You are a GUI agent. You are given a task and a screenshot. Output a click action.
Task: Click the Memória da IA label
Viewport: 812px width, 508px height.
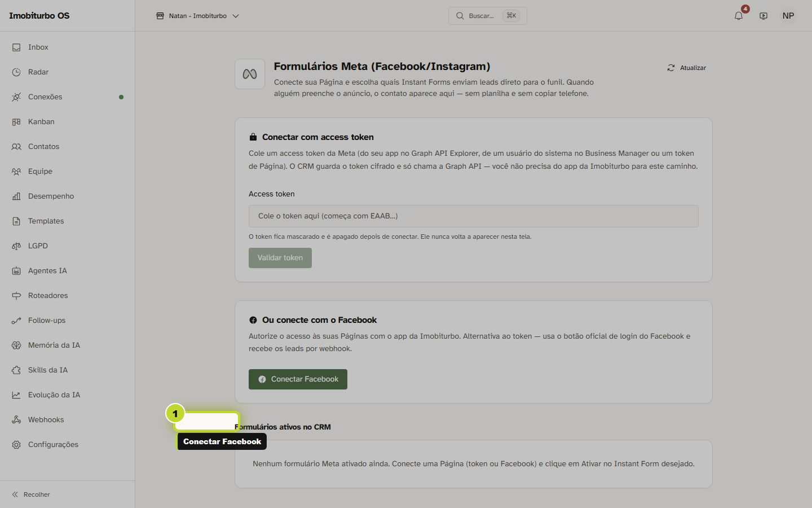coord(54,345)
